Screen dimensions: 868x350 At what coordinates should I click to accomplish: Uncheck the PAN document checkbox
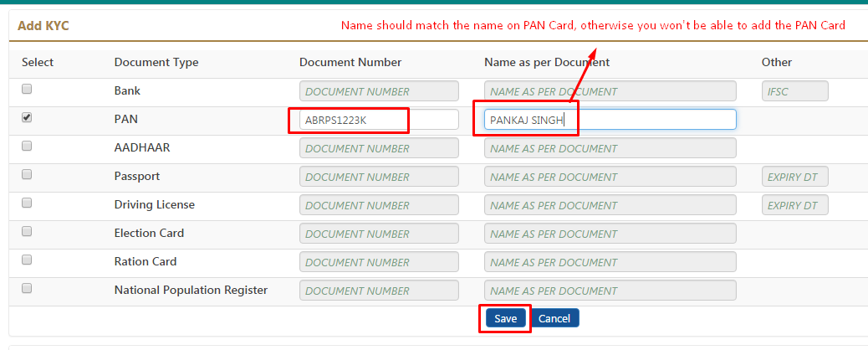(x=27, y=117)
